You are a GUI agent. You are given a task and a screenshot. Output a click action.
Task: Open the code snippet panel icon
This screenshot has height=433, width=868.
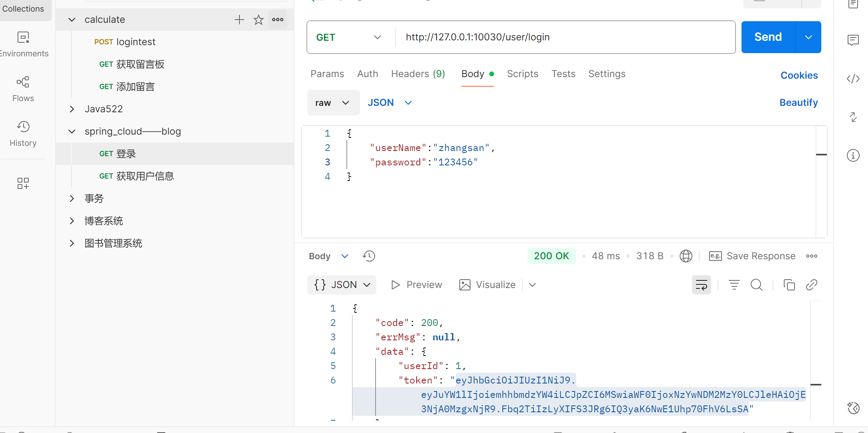click(x=853, y=79)
